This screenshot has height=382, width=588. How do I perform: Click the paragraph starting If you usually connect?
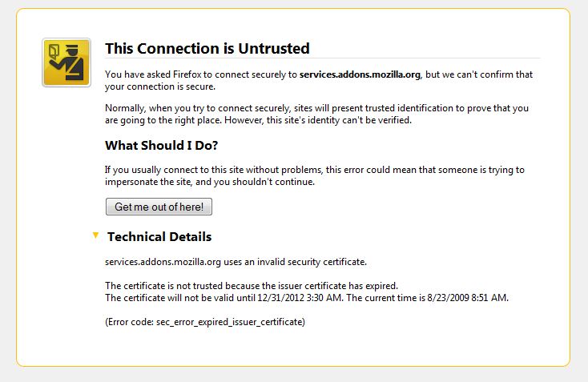click(x=315, y=175)
